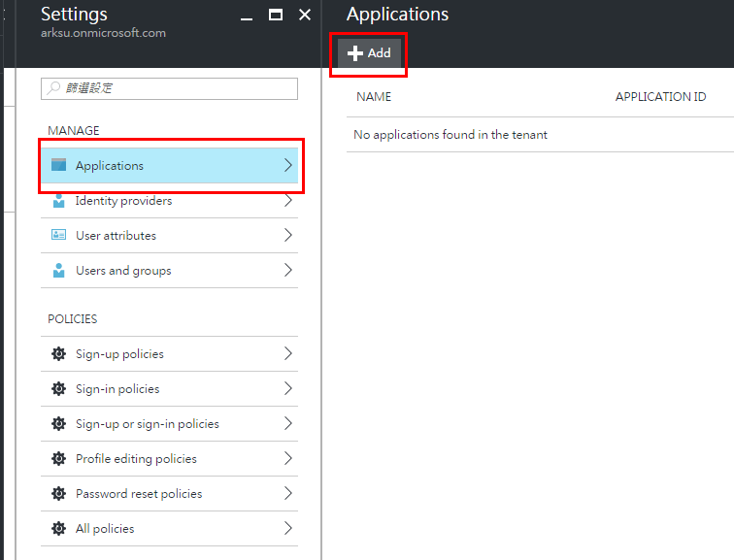The image size is (734, 560).
Task: Expand the Users and groups chevron
Action: pyautogui.click(x=287, y=271)
